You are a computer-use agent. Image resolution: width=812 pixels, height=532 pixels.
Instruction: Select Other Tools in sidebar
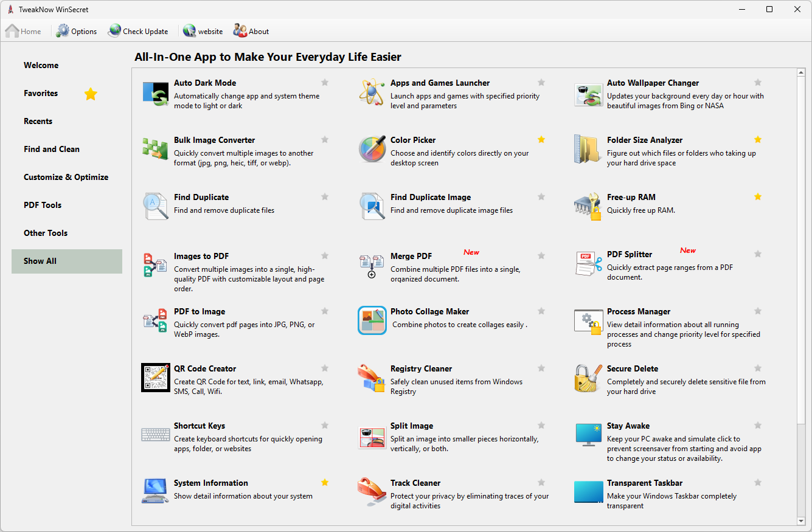(x=67, y=233)
